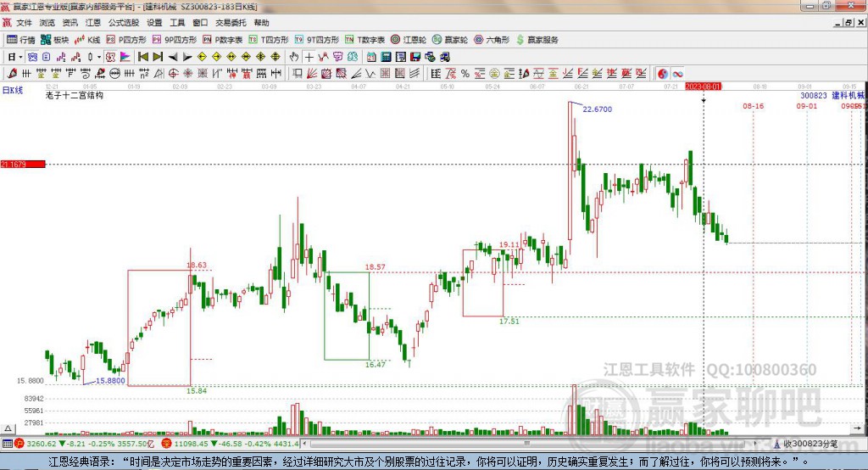
Task: Click the Shanghai index icon in status bar
Action: (x=19, y=444)
